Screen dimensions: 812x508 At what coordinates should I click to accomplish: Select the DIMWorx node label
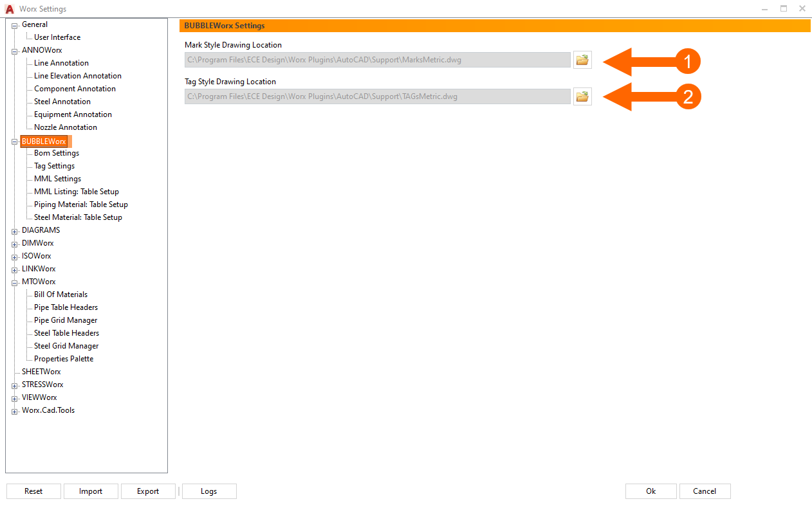(x=37, y=243)
